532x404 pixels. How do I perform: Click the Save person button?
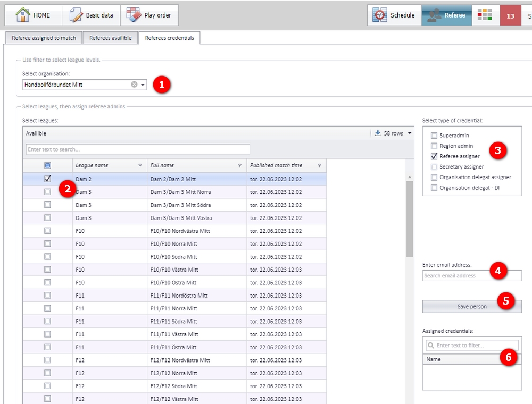point(472,306)
